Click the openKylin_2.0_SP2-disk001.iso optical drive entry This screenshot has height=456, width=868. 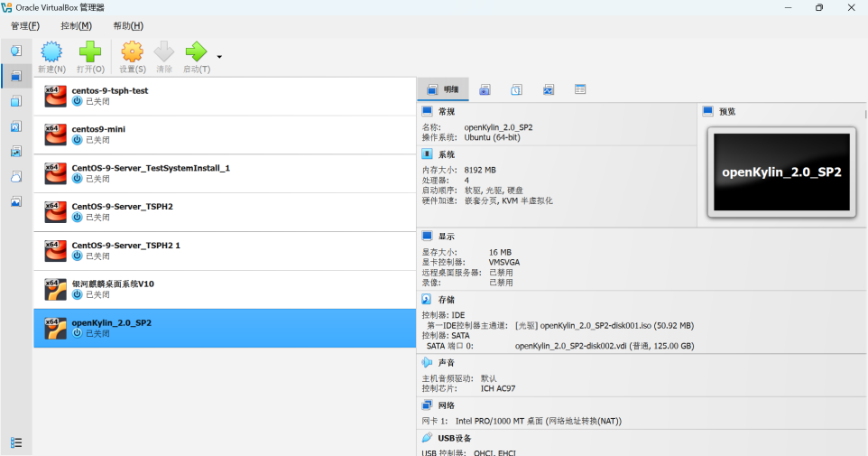(x=605, y=326)
